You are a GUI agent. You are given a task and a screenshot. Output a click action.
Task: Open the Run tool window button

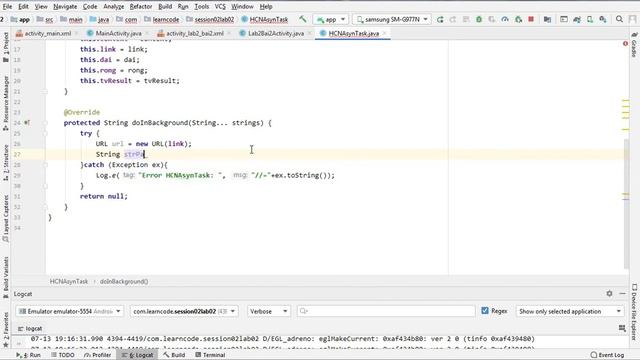29,355
